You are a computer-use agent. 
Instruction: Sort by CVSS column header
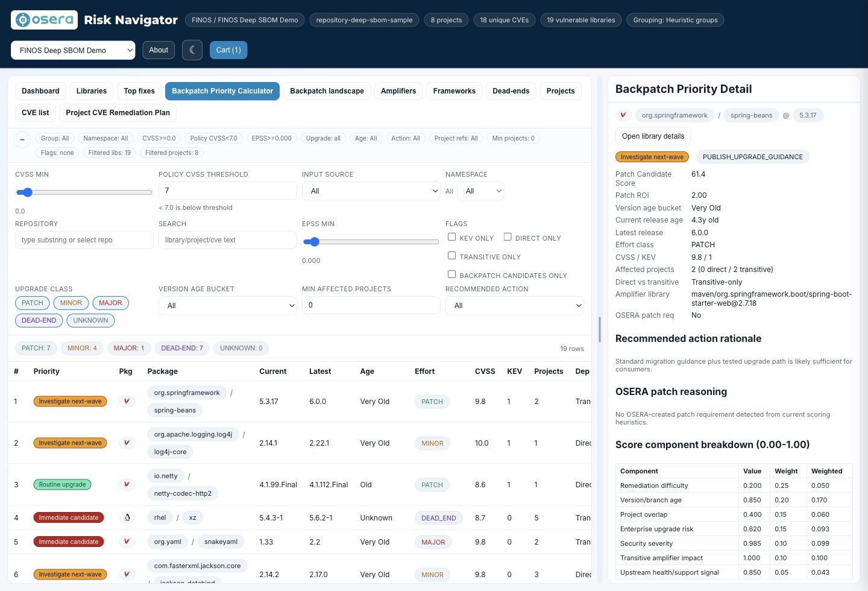click(x=485, y=371)
